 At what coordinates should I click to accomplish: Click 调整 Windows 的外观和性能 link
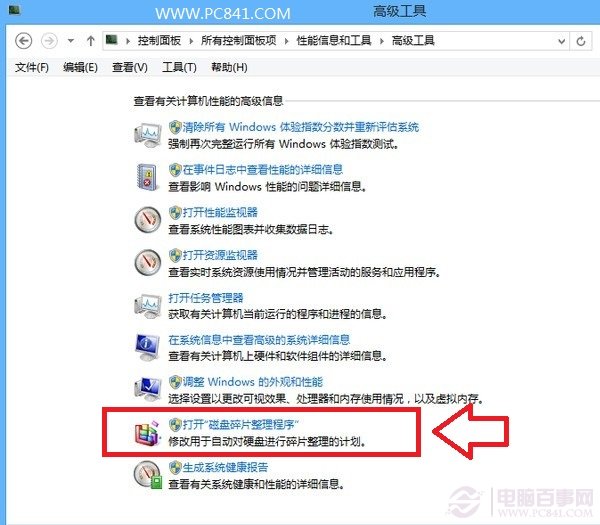253,382
